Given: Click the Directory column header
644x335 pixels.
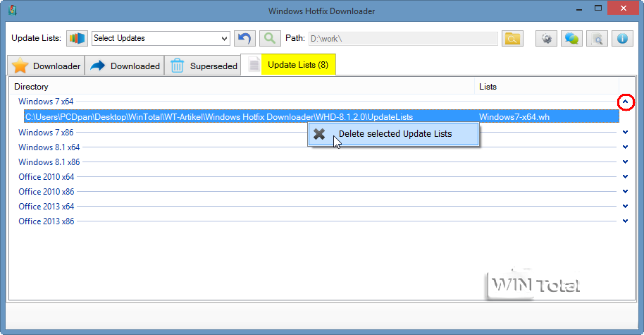Looking at the screenshot, I should pos(242,86).
